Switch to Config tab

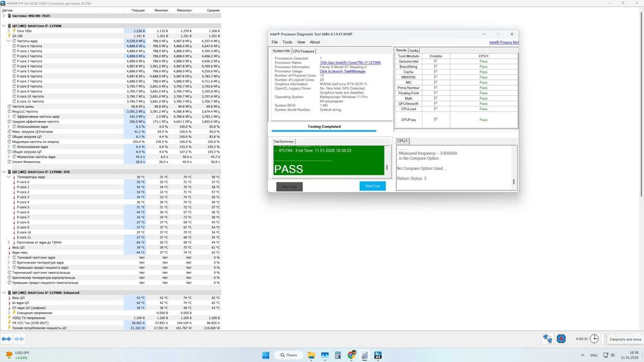click(414, 50)
